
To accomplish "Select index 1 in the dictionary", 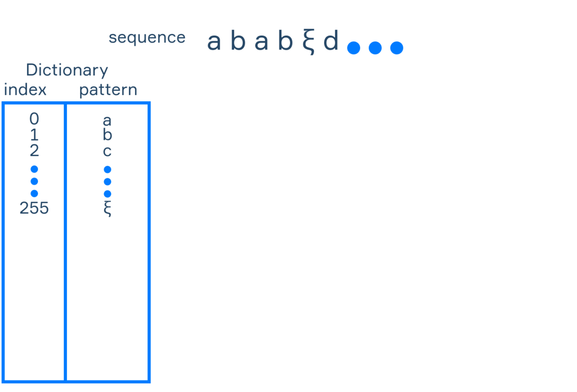I will click(x=34, y=135).
